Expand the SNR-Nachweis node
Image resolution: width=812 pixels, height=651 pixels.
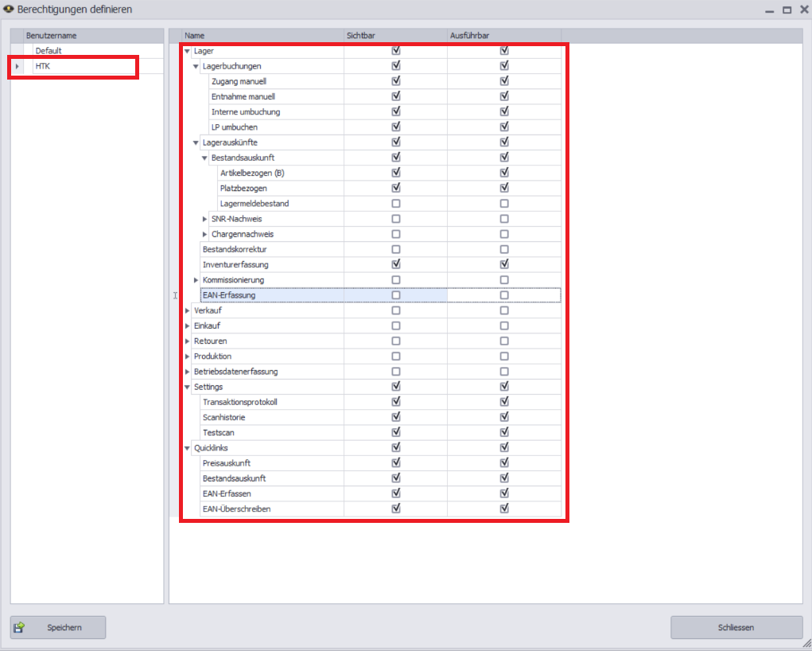[204, 219]
